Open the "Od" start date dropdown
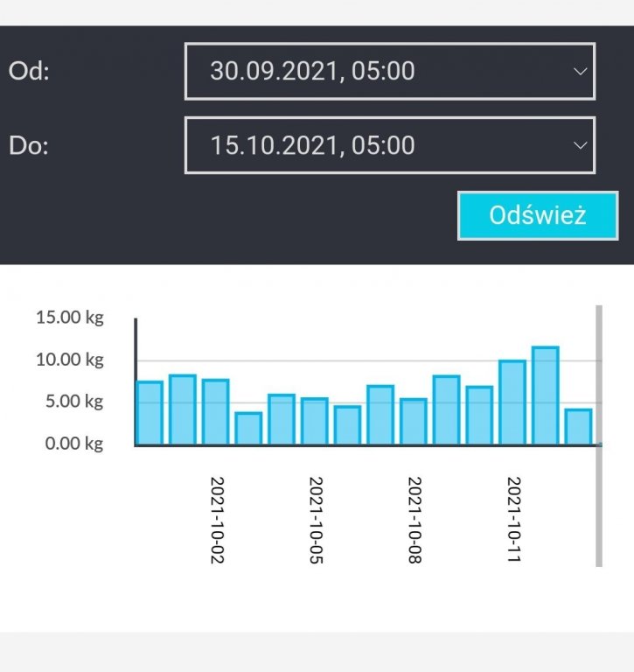Image resolution: width=634 pixels, height=672 pixels. 389,71
